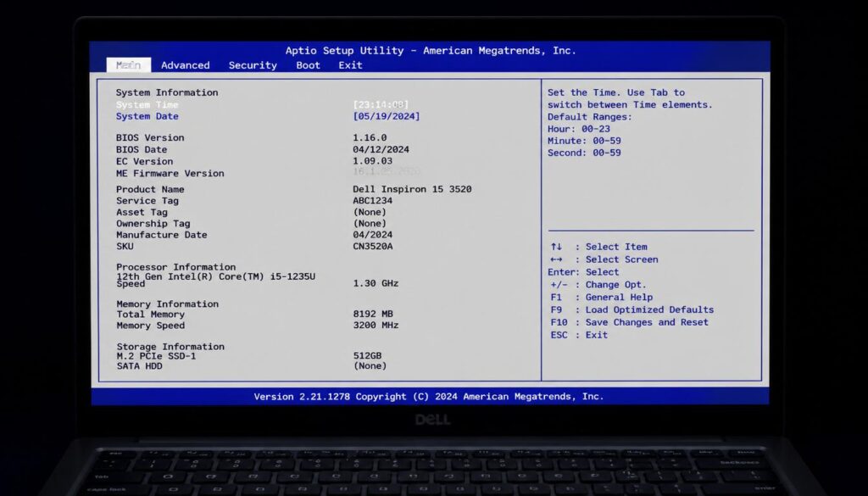Image resolution: width=868 pixels, height=496 pixels.
Task: Click the F10 Save Changes and Reset hint
Action: click(629, 322)
